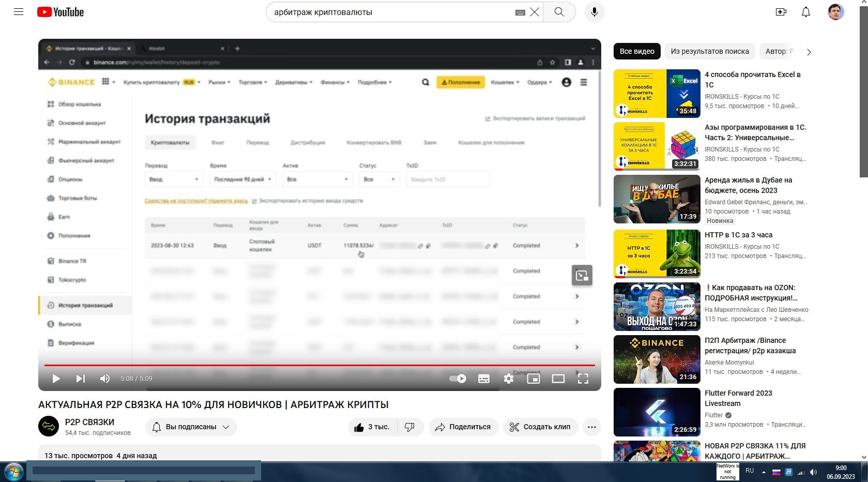Toggle the autoplay switch

click(458, 379)
